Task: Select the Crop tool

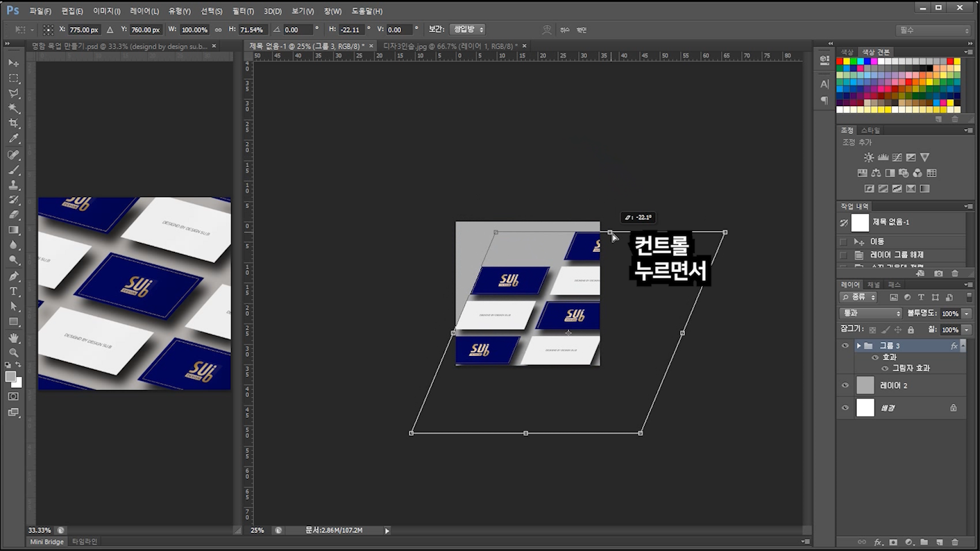Action: [x=14, y=124]
